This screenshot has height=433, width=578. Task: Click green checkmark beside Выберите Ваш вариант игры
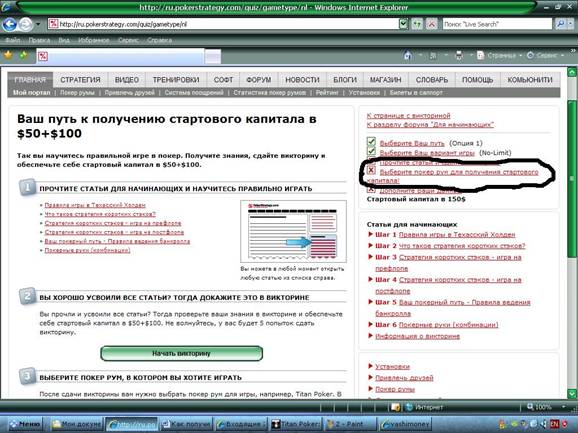(371, 151)
